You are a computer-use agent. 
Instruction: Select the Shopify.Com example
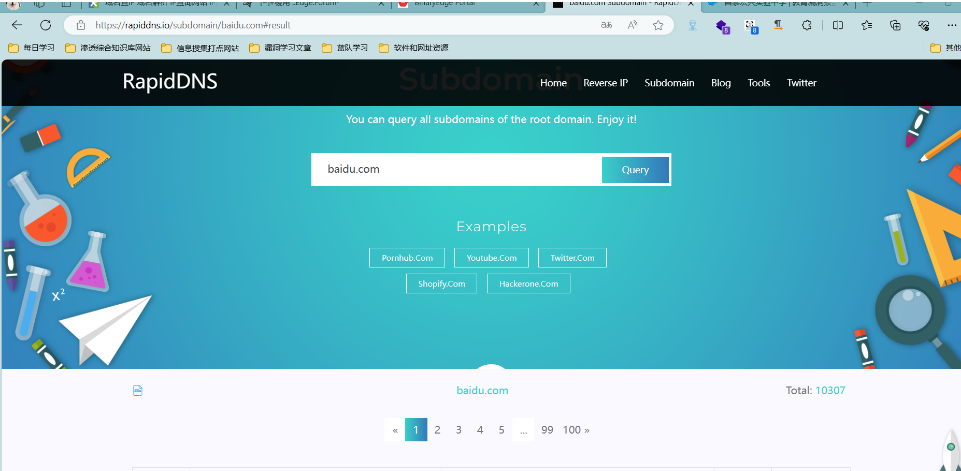click(x=441, y=284)
